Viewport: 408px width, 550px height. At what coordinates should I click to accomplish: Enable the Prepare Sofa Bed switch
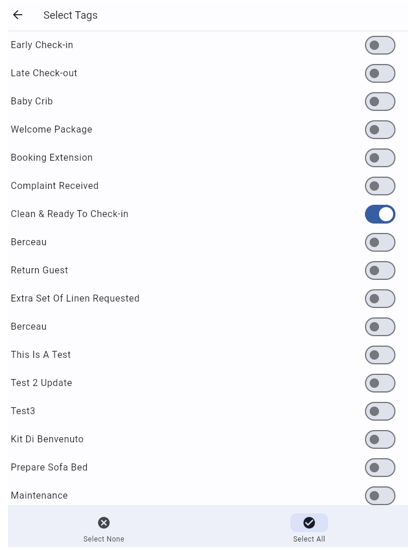coord(380,468)
